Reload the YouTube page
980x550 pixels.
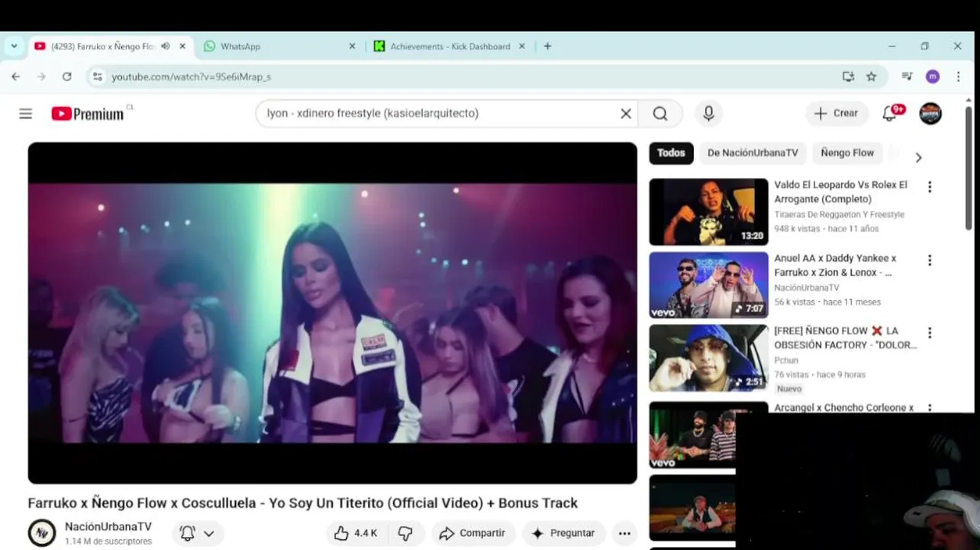[x=67, y=76]
